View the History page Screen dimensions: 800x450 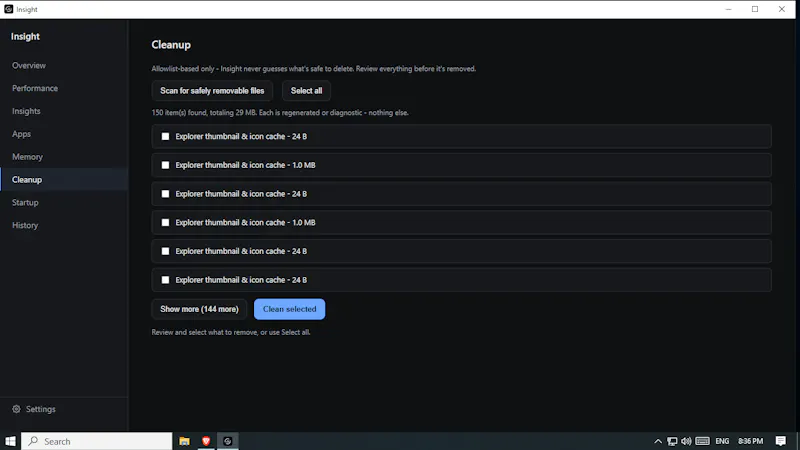[x=25, y=225]
